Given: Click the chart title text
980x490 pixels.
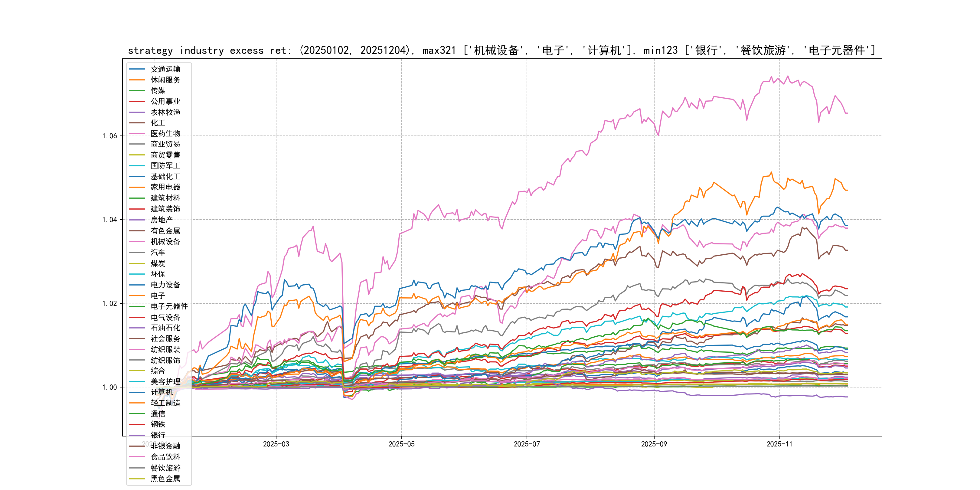Looking at the screenshot, I should (501, 50).
